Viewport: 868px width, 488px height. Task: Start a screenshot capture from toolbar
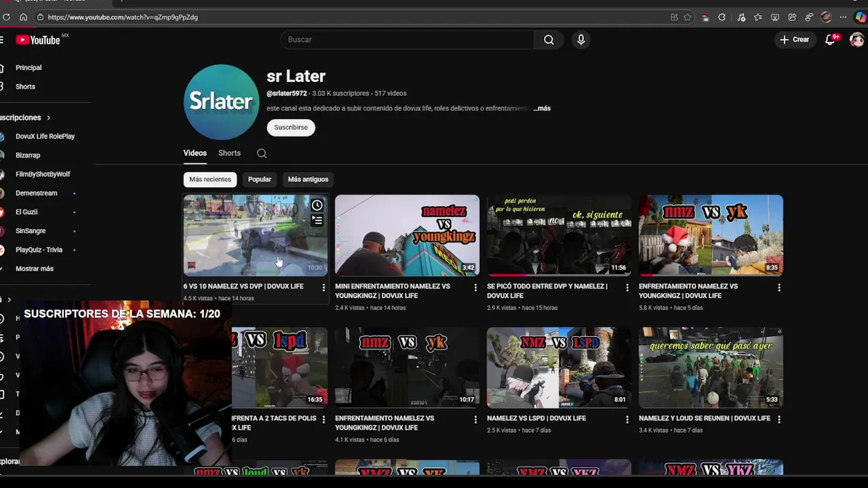pyautogui.click(x=775, y=17)
